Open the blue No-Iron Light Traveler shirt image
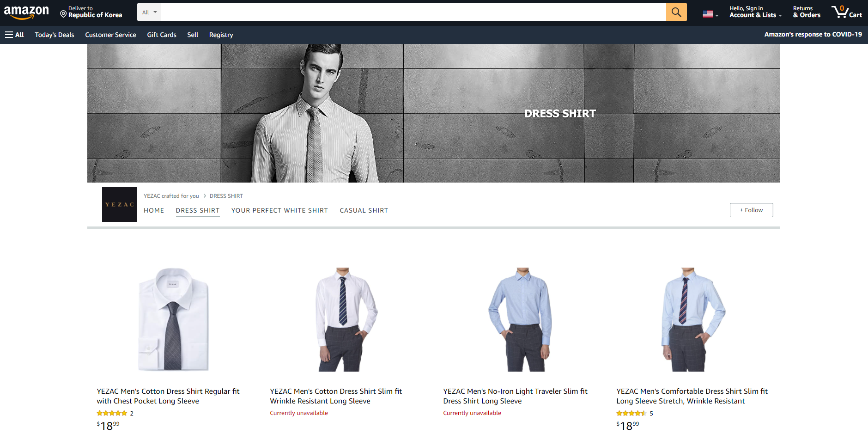This screenshot has height=440, width=868. click(520, 319)
